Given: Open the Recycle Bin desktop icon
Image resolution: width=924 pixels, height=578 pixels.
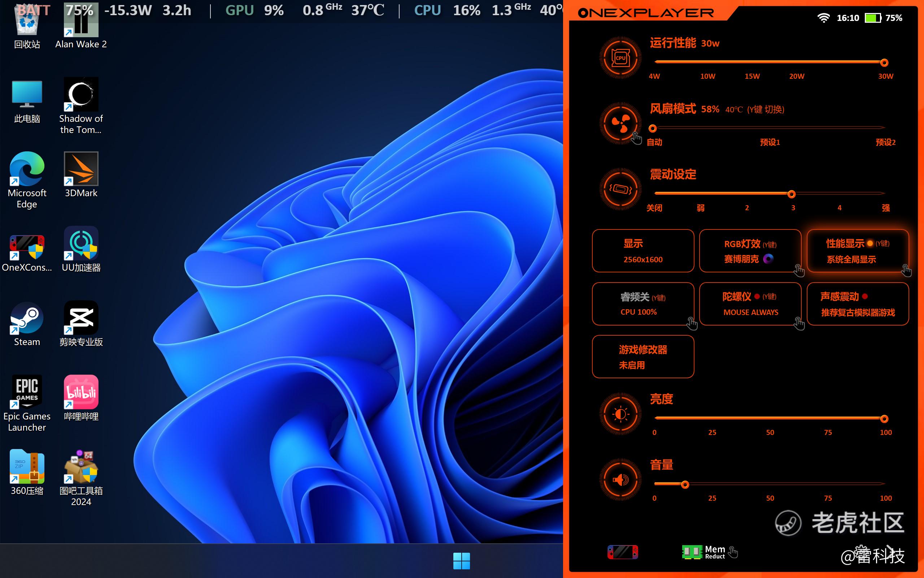Looking at the screenshot, I should tap(27, 25).
